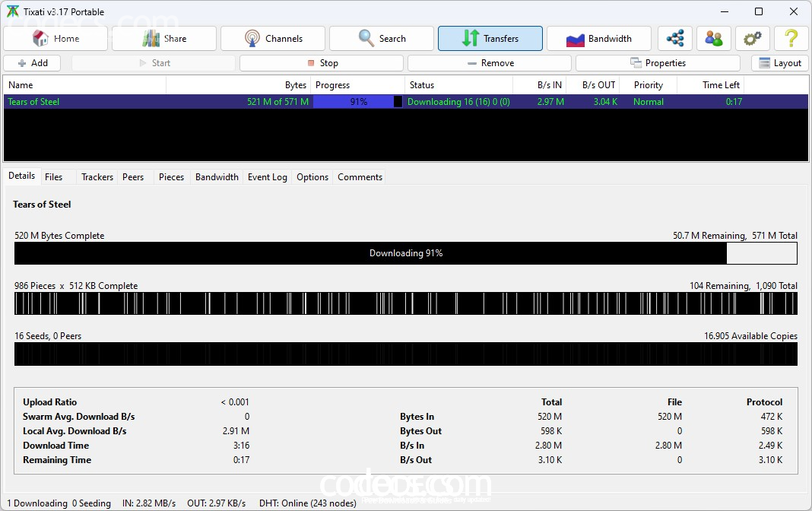Click the 104 Remaining, 1,090 Total text

[743, 286]
